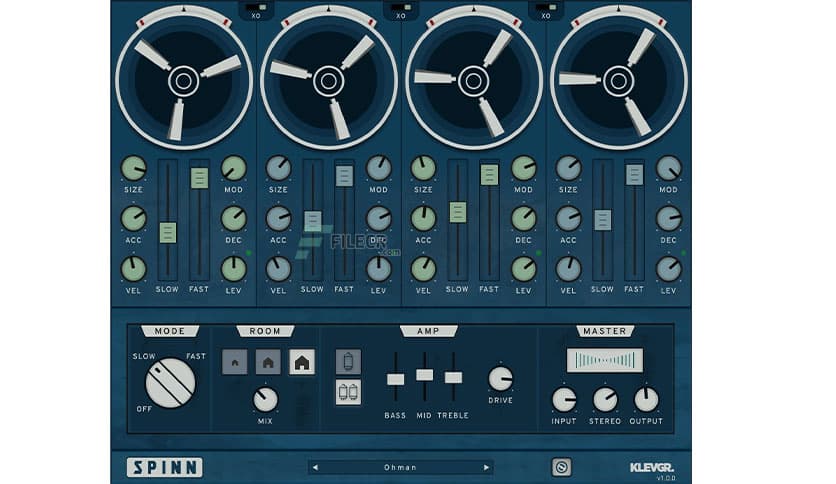The width and height of the screenshot is (836, 484).
Task: Click the DEC knob of the first rotor
Action: 234,219
